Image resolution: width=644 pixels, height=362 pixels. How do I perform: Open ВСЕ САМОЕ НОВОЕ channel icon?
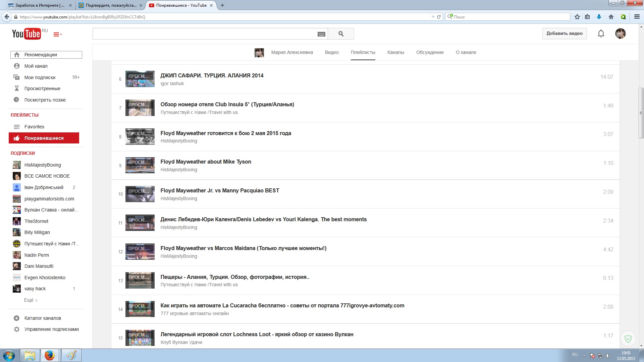tap(17, 176)
